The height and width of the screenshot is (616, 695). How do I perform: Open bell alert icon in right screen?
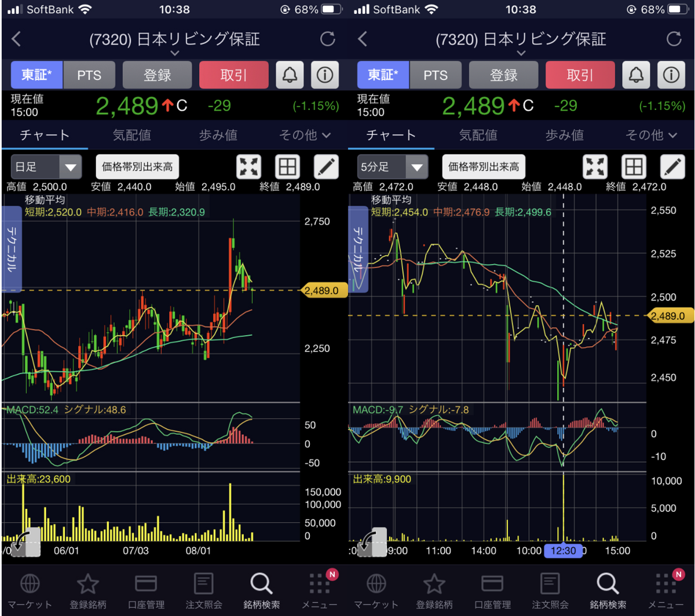(x=636, y=75)
